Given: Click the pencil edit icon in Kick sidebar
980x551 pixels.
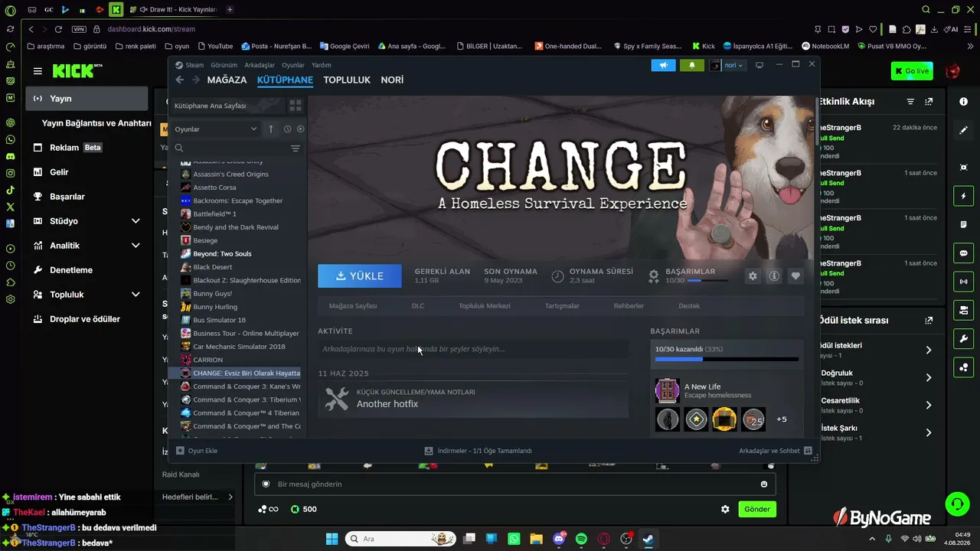Looking at the screenshot, I should tap(963, 131).
